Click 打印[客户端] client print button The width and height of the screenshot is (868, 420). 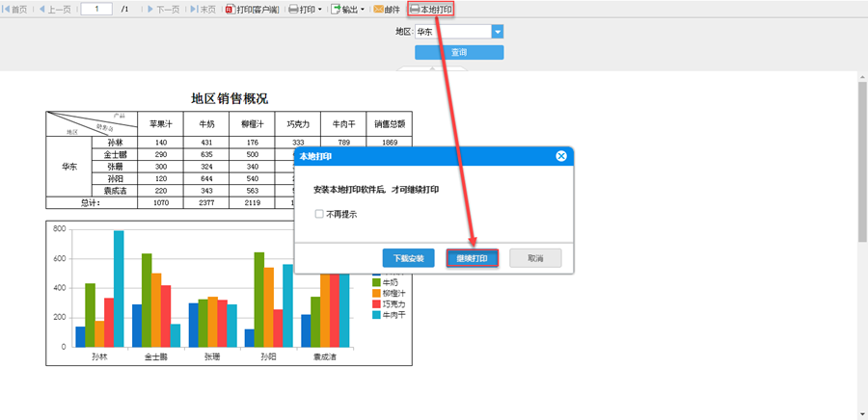point(252,10)
